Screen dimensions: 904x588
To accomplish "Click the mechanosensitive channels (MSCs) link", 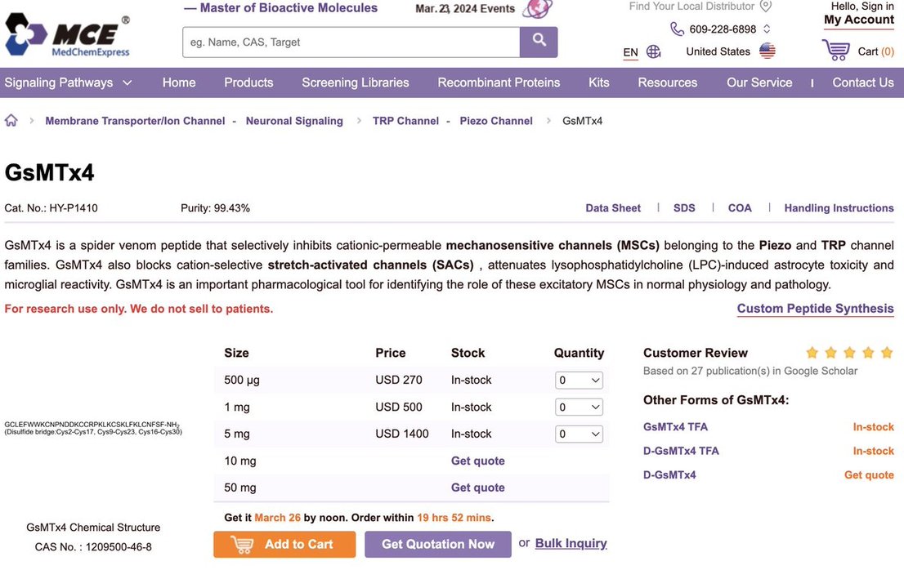I will pos(553,245).
